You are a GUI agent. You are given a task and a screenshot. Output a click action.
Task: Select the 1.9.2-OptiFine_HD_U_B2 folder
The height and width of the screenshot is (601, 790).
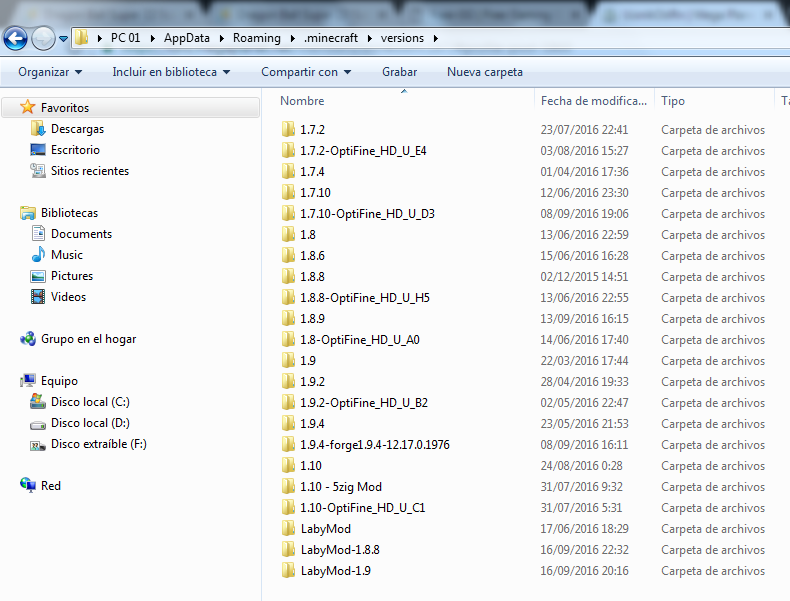click(364, 403)
